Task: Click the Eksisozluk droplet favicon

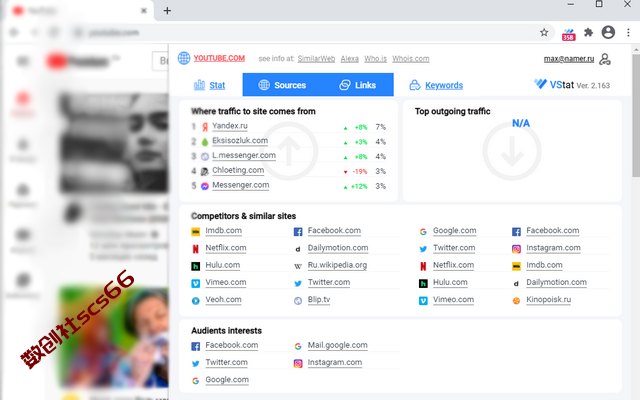Action: tap(205, 142)
